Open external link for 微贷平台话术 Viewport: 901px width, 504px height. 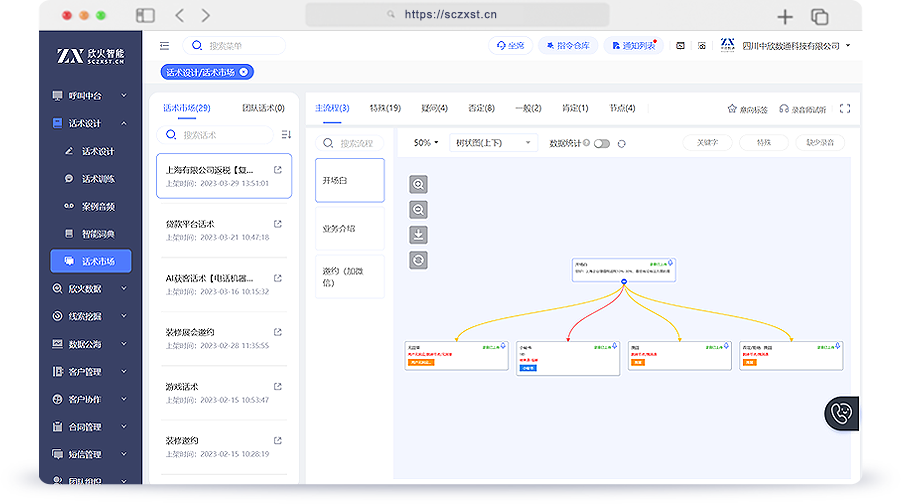pyautogui.click(x=278, y=224)
